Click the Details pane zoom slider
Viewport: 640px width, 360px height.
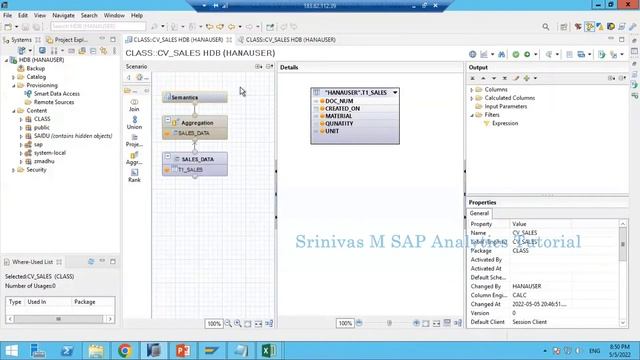(389, 323)
